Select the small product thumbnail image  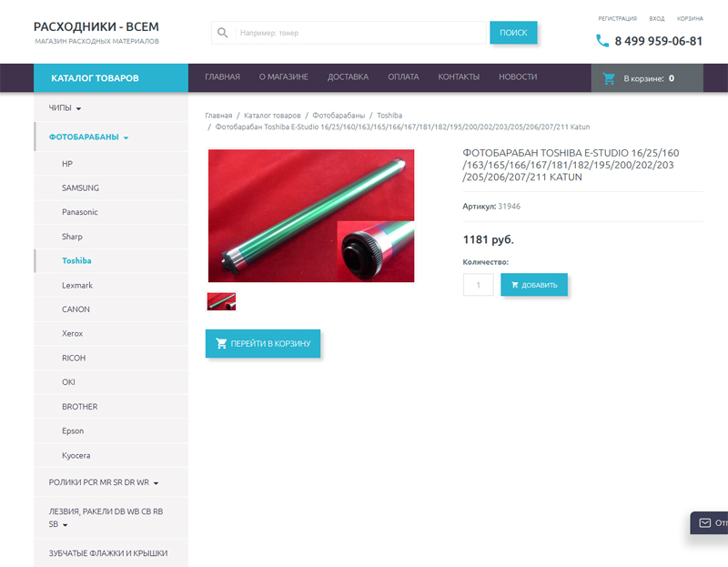[221, 301]
